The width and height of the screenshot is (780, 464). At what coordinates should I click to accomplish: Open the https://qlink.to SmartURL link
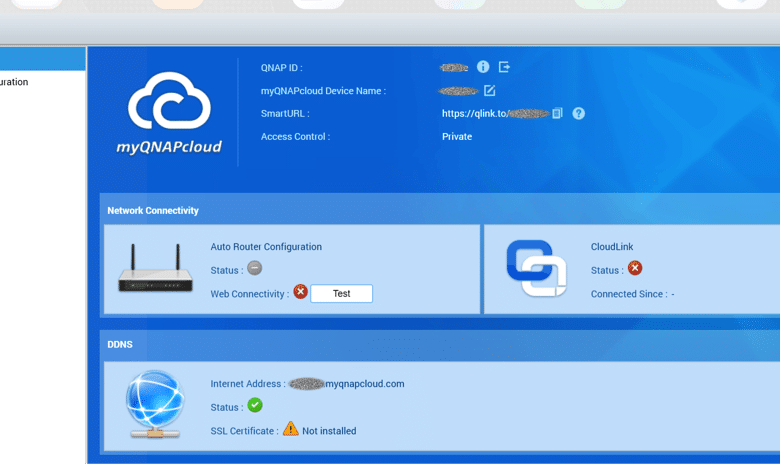click(x=495, y=113)
